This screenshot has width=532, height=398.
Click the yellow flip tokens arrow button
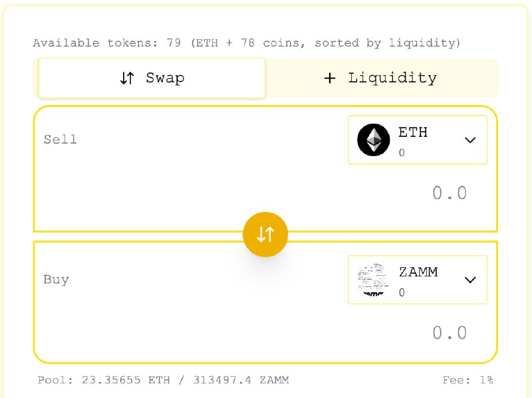click(x=265, y=235)
